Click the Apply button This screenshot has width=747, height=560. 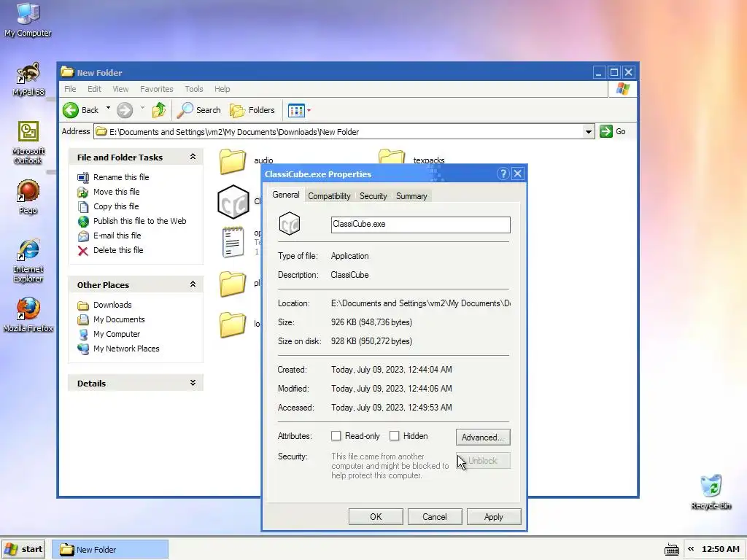(x=494, y=517)
